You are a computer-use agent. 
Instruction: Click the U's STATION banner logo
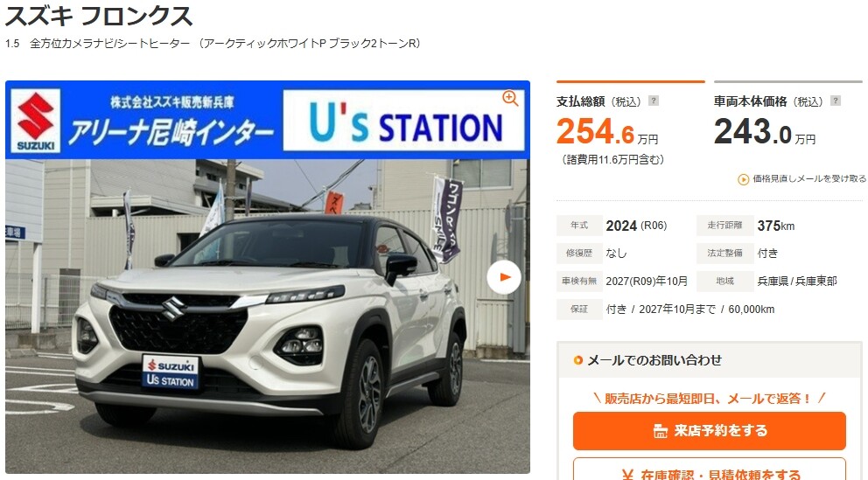[403, 121]
